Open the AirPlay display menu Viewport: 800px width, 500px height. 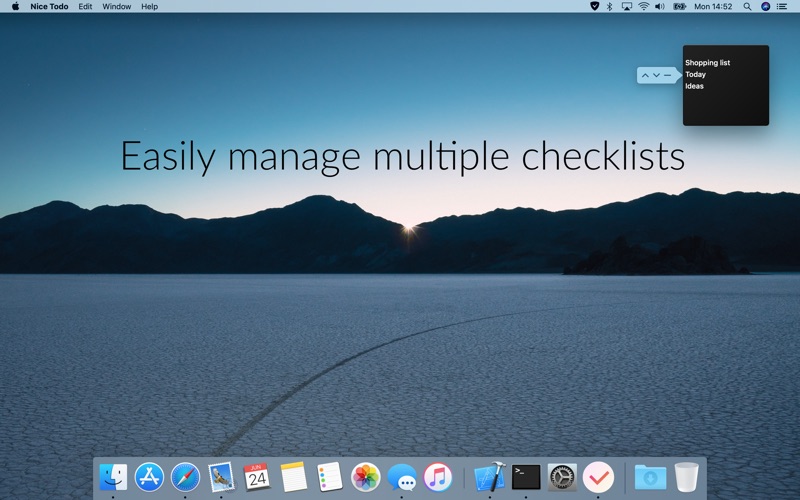(x=627, y=7)
